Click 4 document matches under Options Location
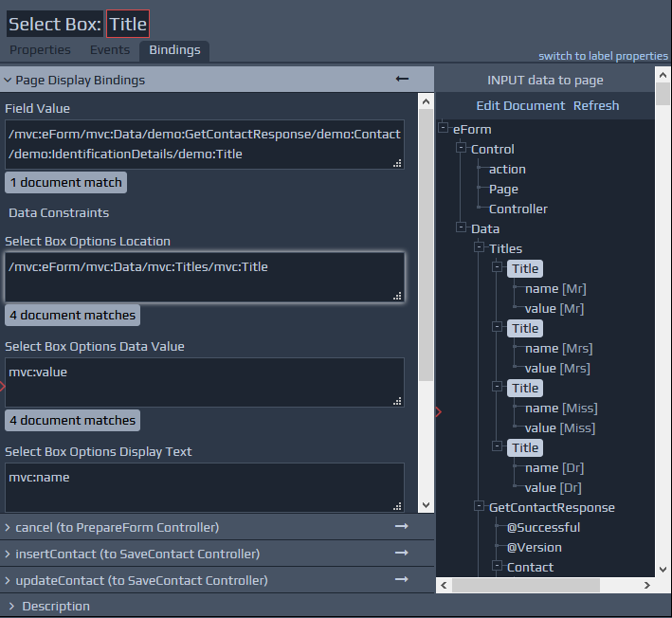 click(x=72, y=316)
